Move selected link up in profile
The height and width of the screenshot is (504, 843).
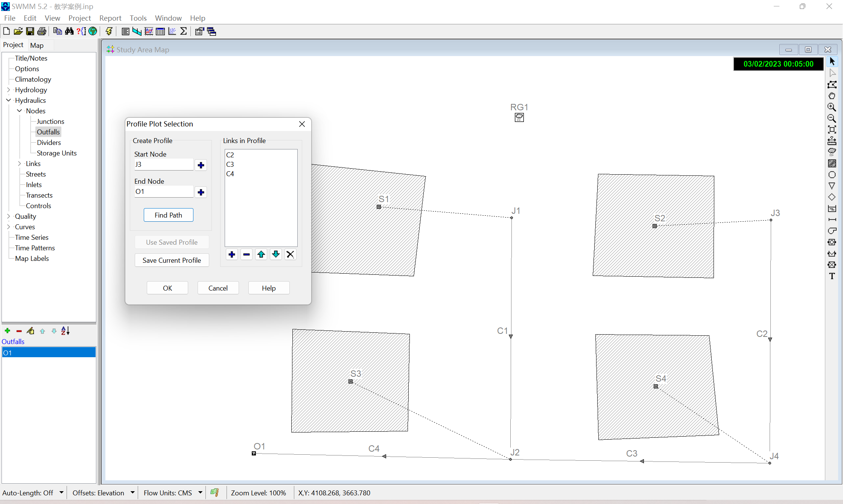[261, 255]
